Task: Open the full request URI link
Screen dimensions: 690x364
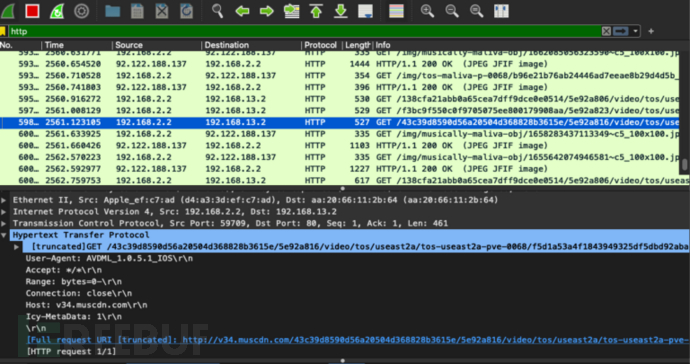Action: [358, 340]
